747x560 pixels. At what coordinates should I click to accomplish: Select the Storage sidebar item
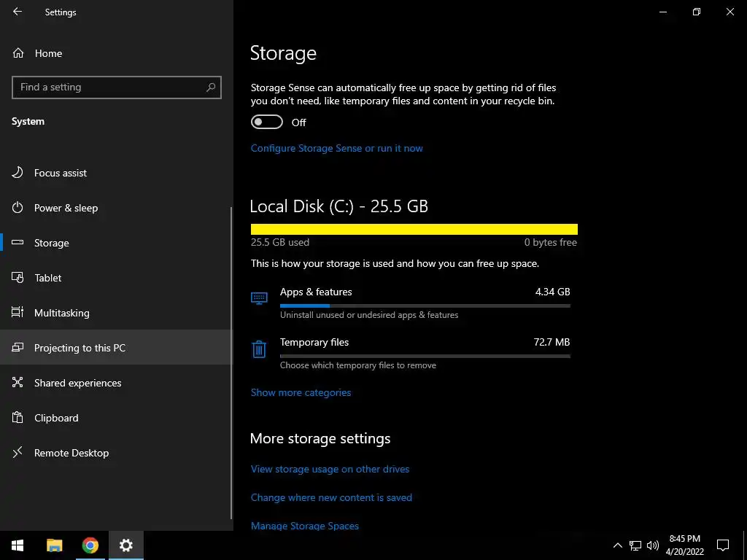click(x=51, y=243)
